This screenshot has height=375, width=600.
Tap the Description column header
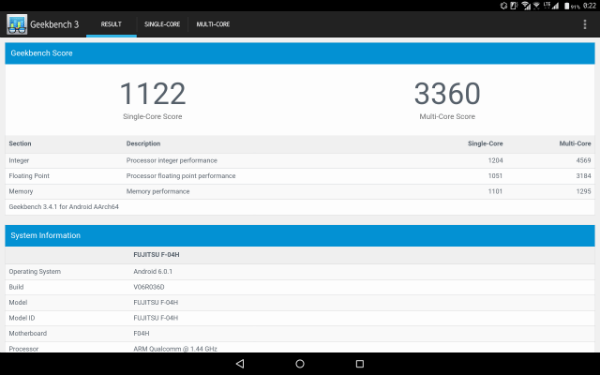(143, 143)
